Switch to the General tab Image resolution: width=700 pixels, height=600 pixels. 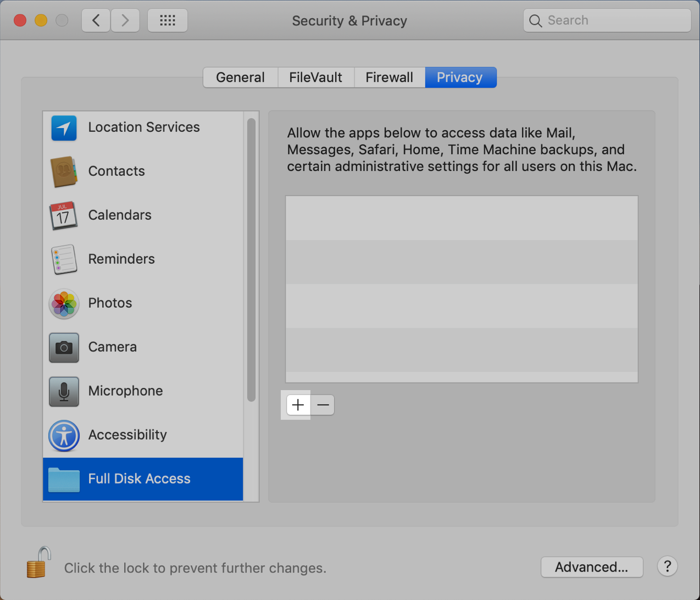pyautogui.click(x=240, y=77)
